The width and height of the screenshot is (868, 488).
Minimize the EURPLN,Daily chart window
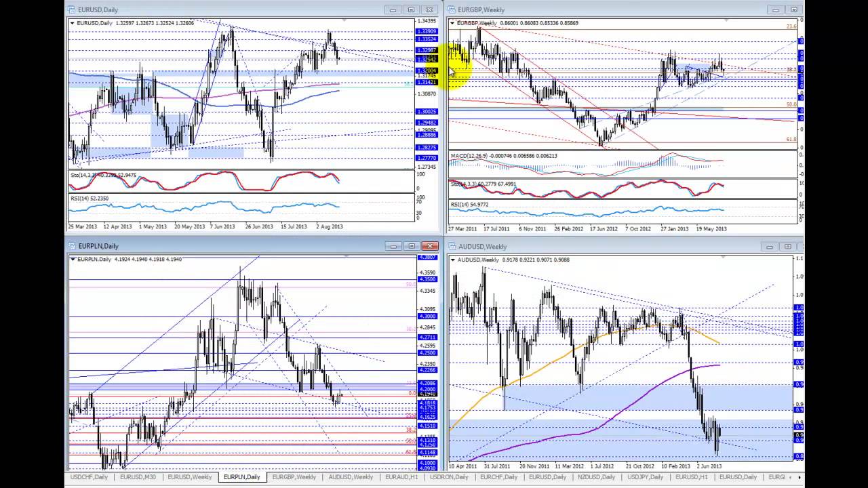point(393,246)
